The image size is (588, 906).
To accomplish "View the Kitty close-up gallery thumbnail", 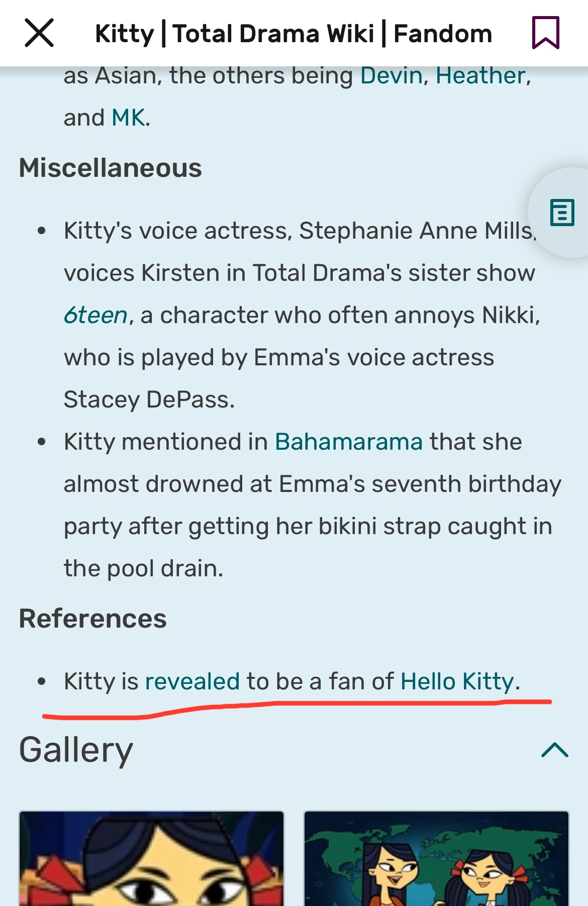I will coord(151,858).
